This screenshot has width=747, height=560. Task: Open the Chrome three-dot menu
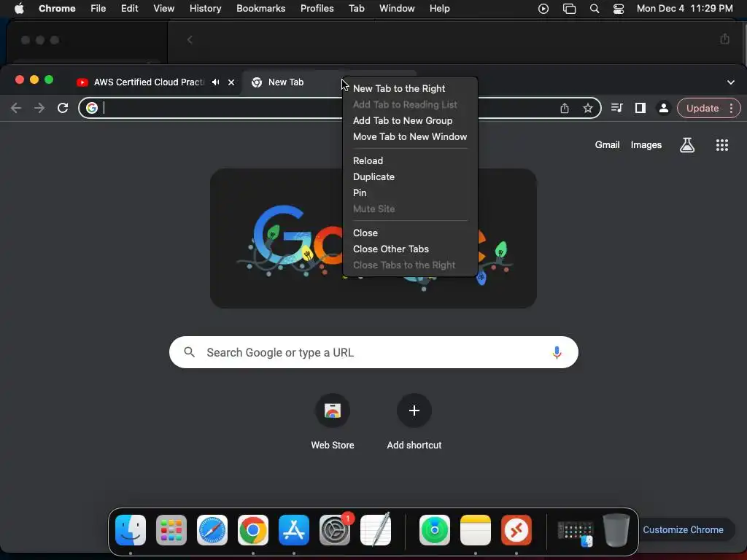pyautogui.click(x=731, y=108)
